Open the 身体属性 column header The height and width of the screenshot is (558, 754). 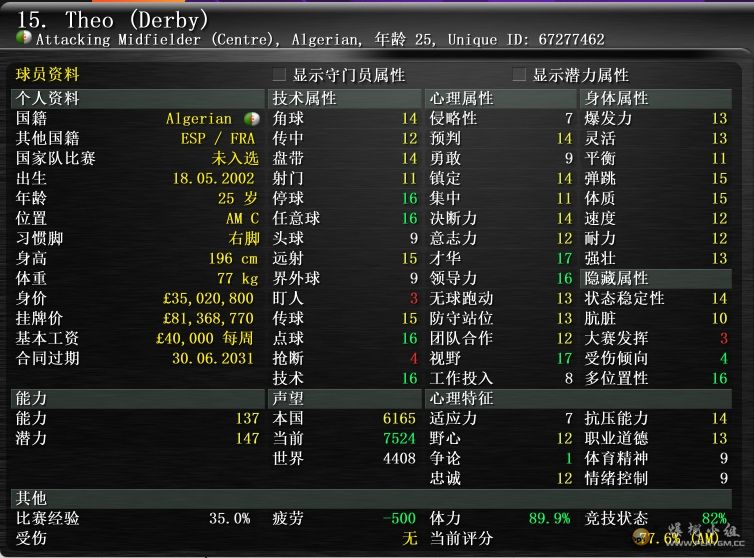coord(616,99)
